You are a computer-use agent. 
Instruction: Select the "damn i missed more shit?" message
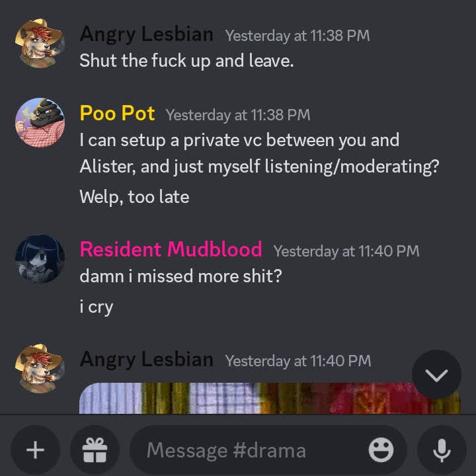coord(181,276)
